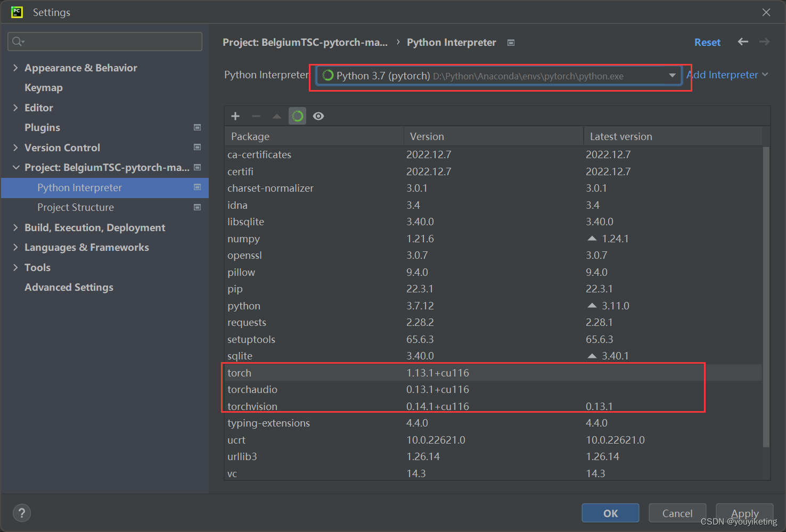Sort by Version column header
786x532 pixels.
pos(494,136)
